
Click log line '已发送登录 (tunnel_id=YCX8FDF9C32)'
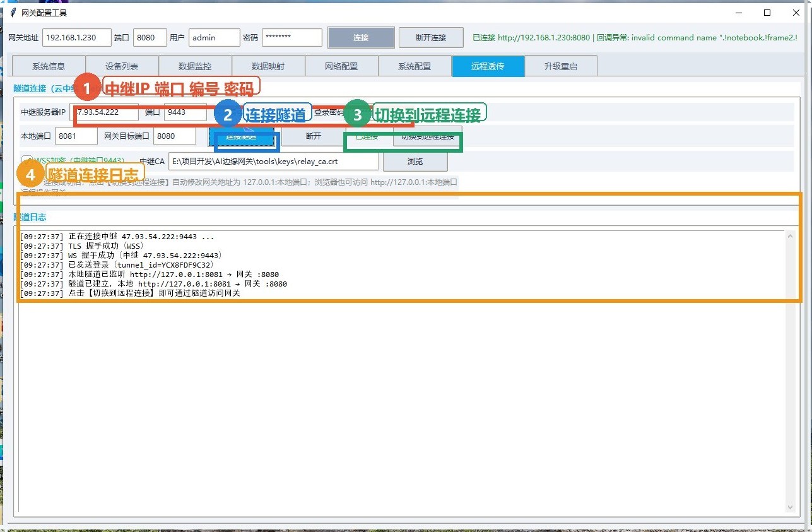(x=117, y=265)
